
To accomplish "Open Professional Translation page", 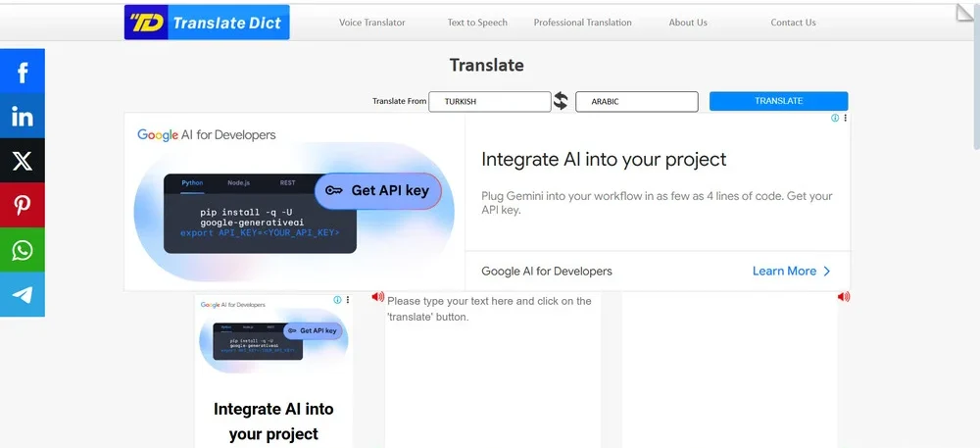I will click(582, 23).
